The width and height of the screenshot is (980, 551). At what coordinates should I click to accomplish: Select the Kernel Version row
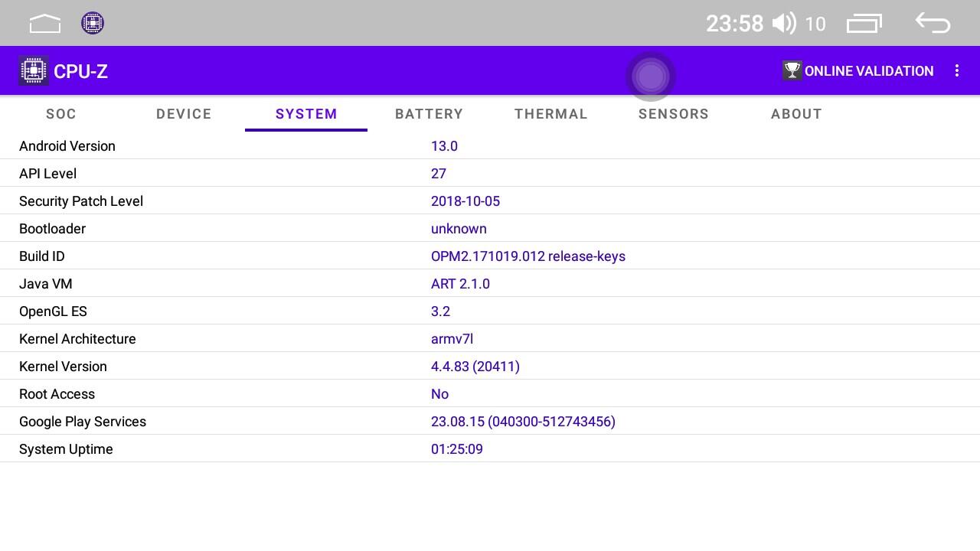click(x=490, y=366)
